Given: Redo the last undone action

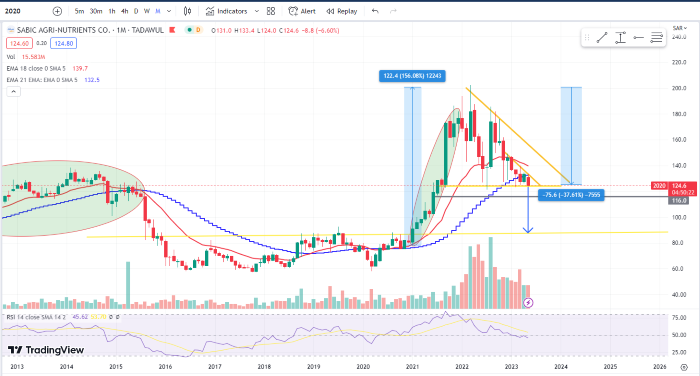Looking at the screenshot, I should point(393,11).
